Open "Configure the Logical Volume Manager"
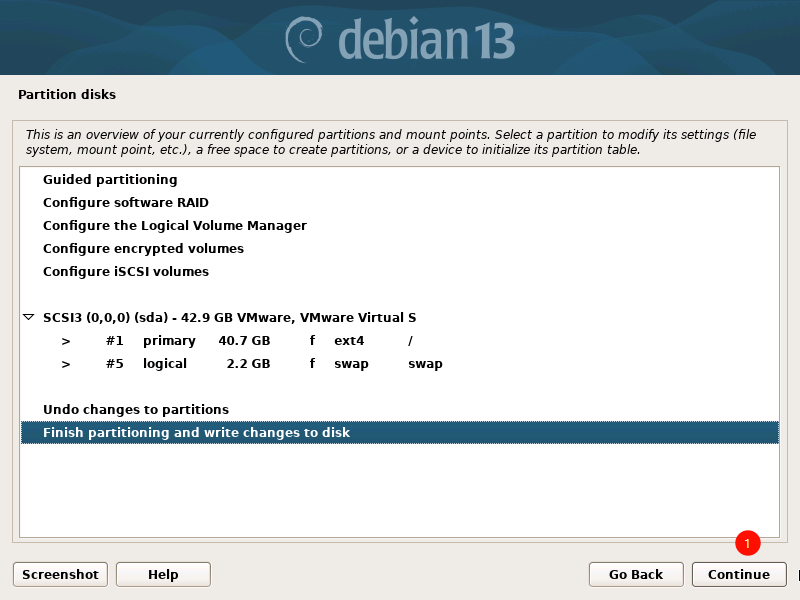 [x=174, y=225]
